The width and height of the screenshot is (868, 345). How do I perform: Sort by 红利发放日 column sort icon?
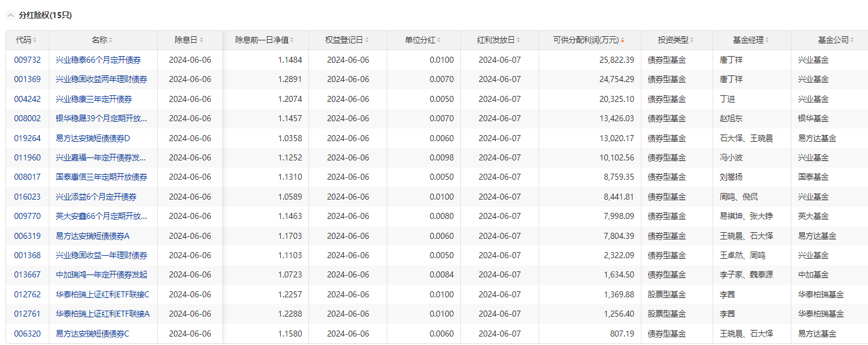(x=519, y=40)
